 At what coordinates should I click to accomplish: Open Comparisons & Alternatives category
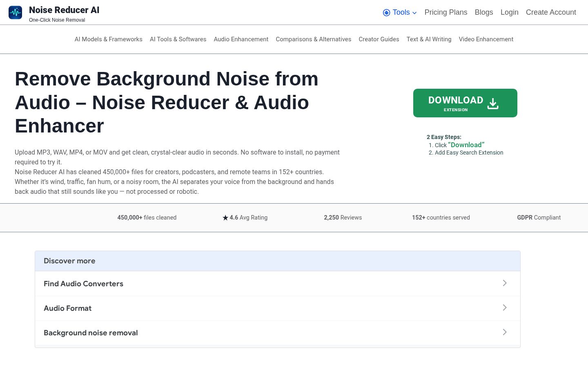pyautogui.click(x=314, y=39)
